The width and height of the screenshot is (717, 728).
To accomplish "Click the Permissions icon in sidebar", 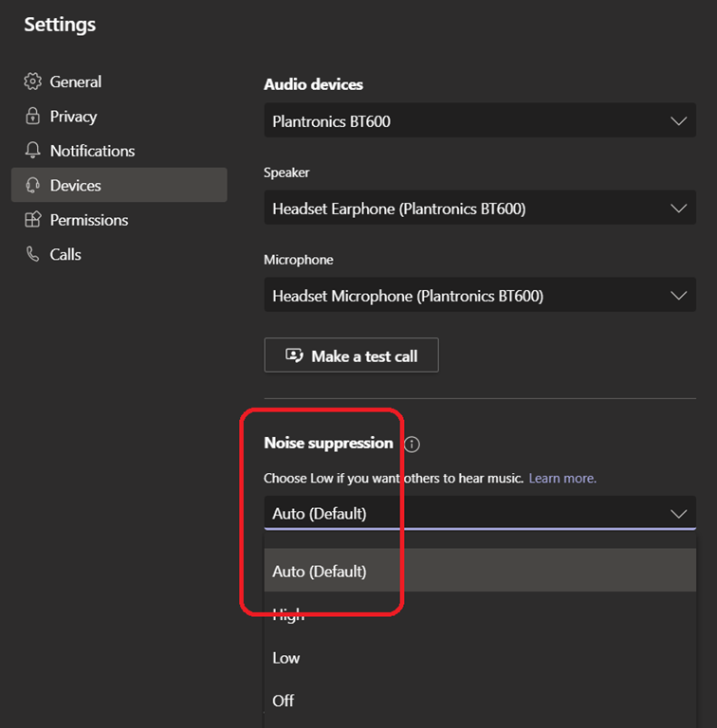I will pyautogui.click(x=33, y=220).
